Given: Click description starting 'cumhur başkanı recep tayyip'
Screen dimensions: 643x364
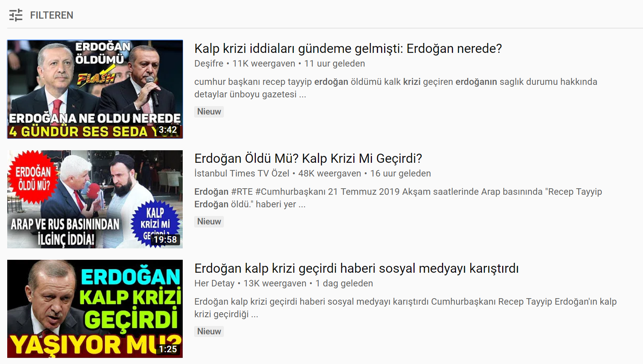Looking at the screenshot, I should click(396, 88).
